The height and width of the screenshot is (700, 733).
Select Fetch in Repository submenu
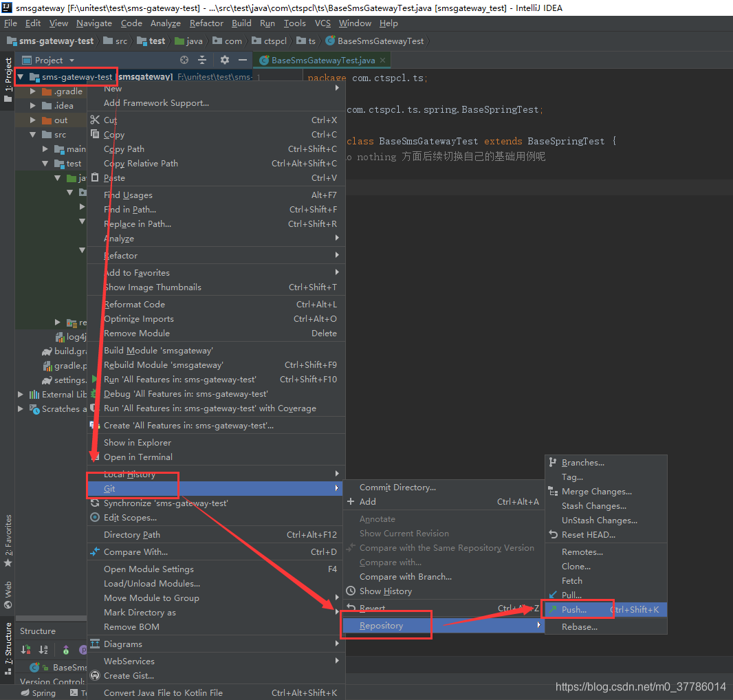click(x=606, y=580)
